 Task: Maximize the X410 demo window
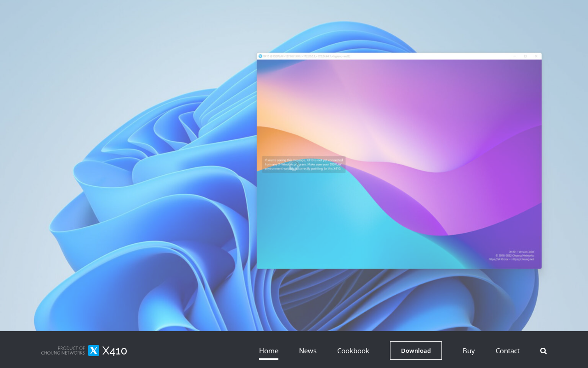tap(526, 56)
